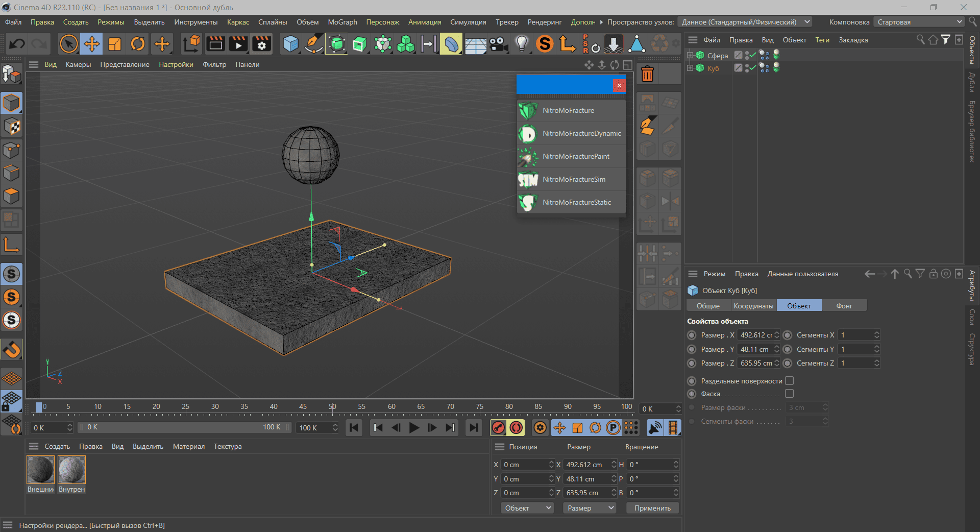Click Record Active Objects key button
Screen dimensions: 980x532
pyautogui.click(x=498, y=427)
